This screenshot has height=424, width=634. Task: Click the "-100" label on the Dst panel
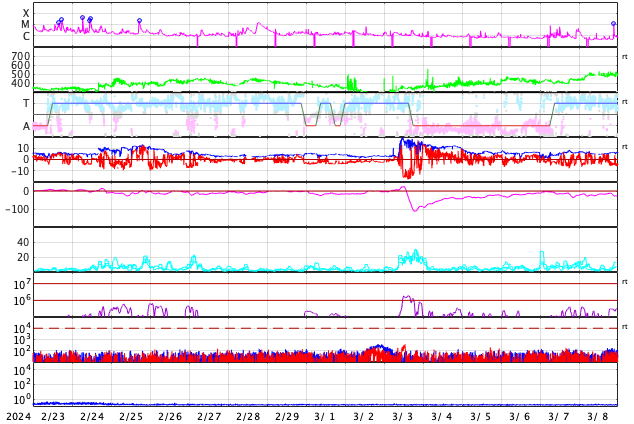[x=17, y=209]
